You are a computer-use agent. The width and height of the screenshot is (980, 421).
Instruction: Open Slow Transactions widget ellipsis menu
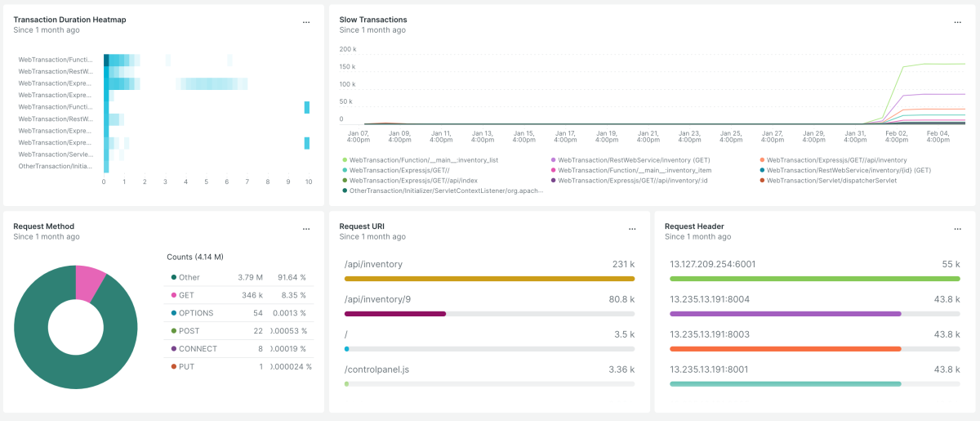click(957, 23)
